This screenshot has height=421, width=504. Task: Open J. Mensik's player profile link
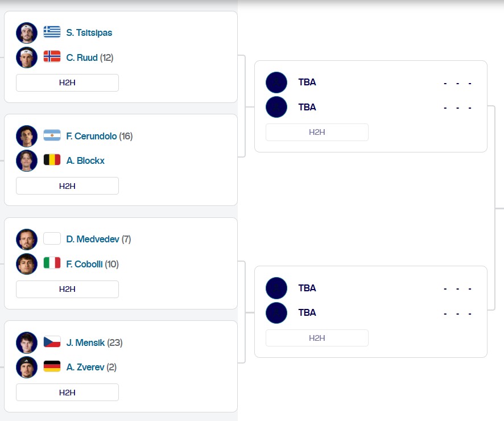click(85, 342)
